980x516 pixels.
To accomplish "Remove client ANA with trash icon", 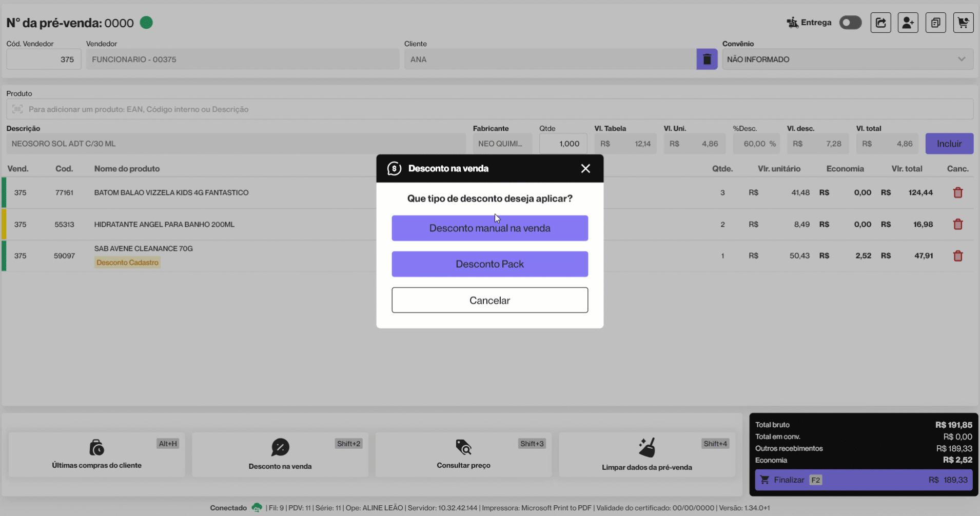I will [x=707, y=59].
